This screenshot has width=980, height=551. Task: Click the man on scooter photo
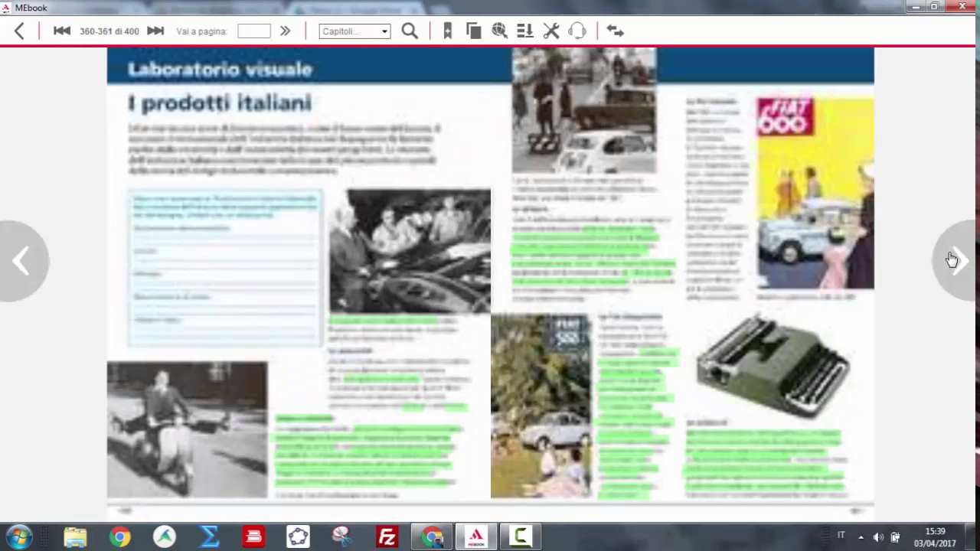(188, 430)
